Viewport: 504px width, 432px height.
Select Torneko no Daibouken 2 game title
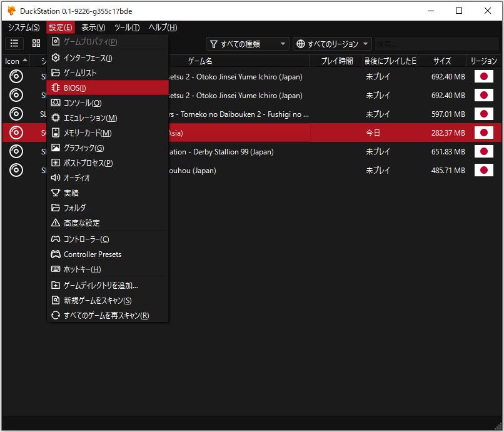click(238, 114)
